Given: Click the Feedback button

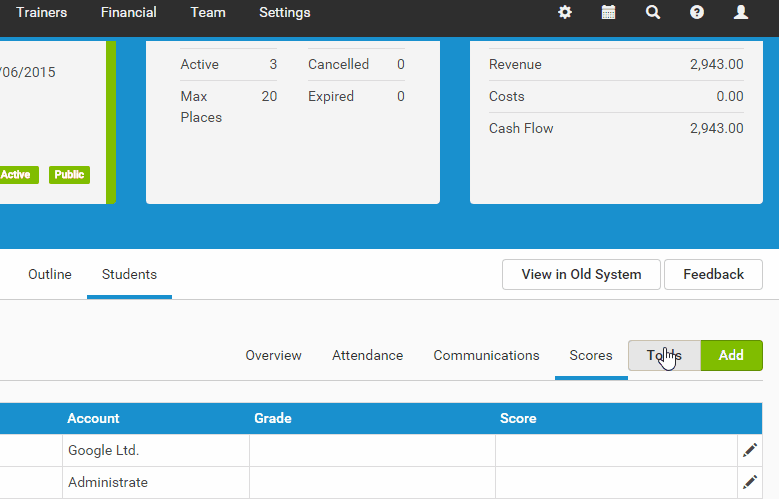Looking at the screenshot, I should pyautogui.click(x=713, y=274).
